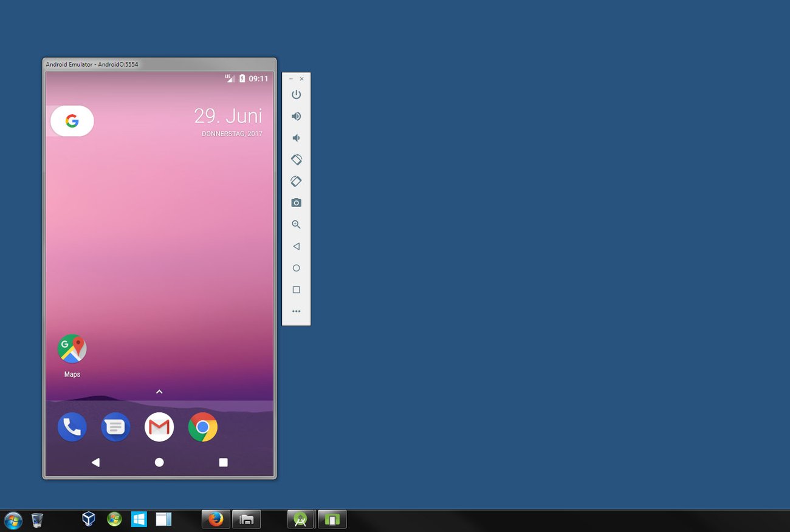Image resolution: width=790 pixels, height=532 pixels.
Task: Launch Chrome browser in the dock
Action: tap(203, 428)
